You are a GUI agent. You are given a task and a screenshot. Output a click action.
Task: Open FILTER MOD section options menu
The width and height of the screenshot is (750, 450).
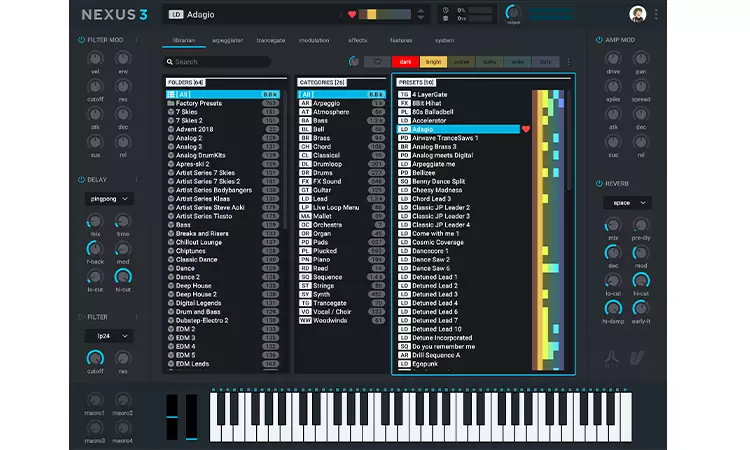click(x=136, y=40)
